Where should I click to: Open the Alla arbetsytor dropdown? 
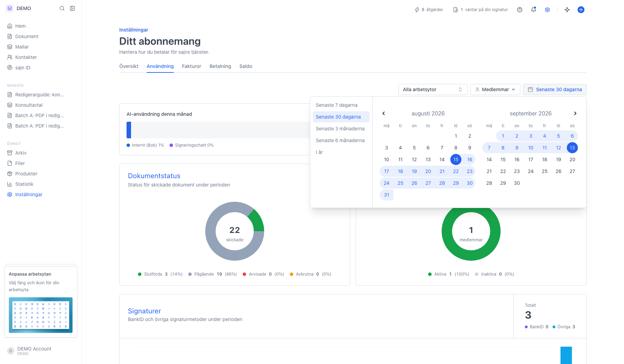433,89
